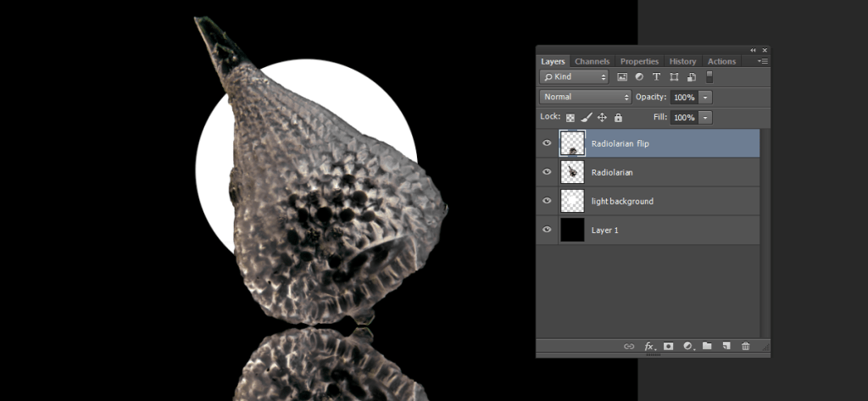Hide the Radiolarian flip layer
The image size is (868, 401).
click(547, 143)
